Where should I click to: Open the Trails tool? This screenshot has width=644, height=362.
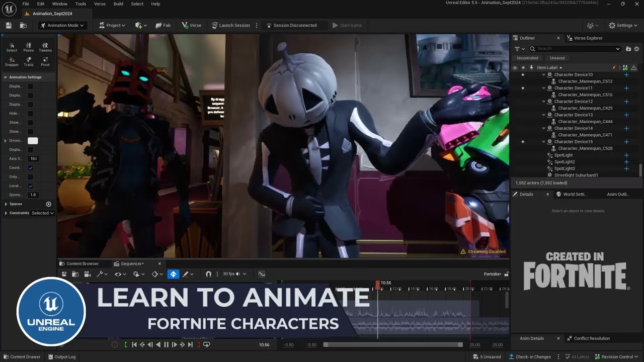(28, 62)
